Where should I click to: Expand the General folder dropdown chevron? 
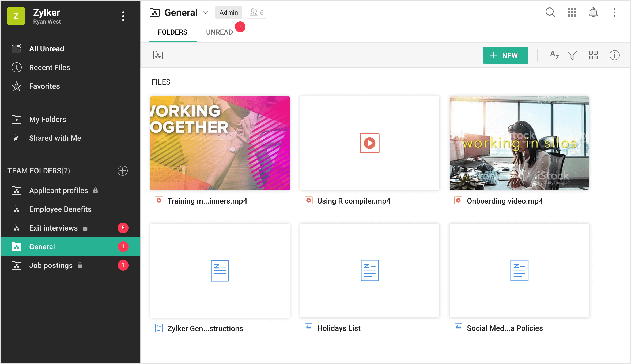pyautogui.click(x=206, y=13)
